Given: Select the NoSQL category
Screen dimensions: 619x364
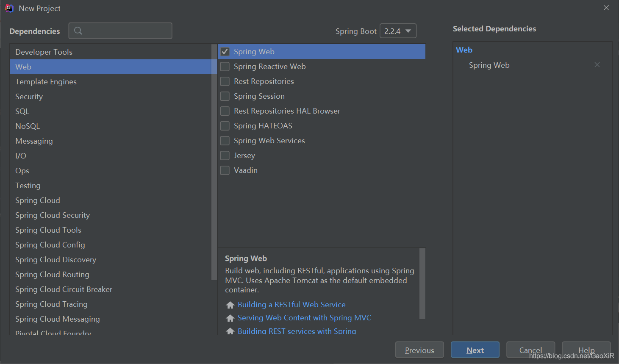Looking at the screenshot, I should [x=110, y=126].
